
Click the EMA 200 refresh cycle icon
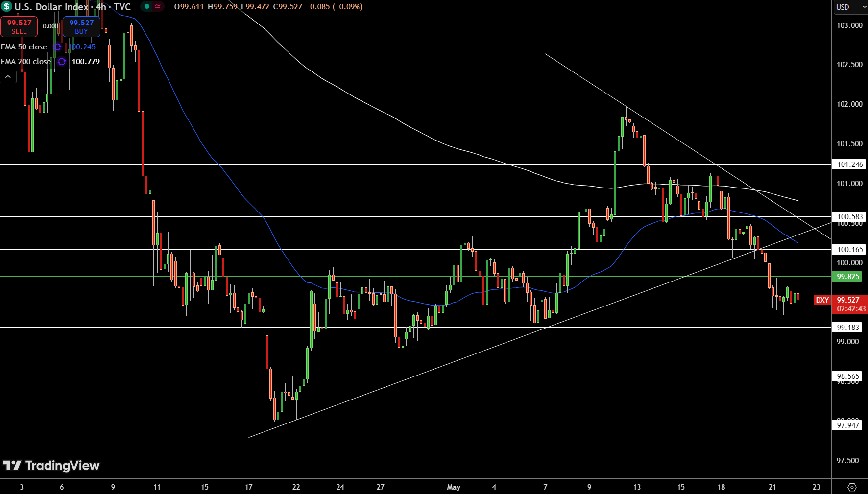pyautogui.click(x=62, y=62)
